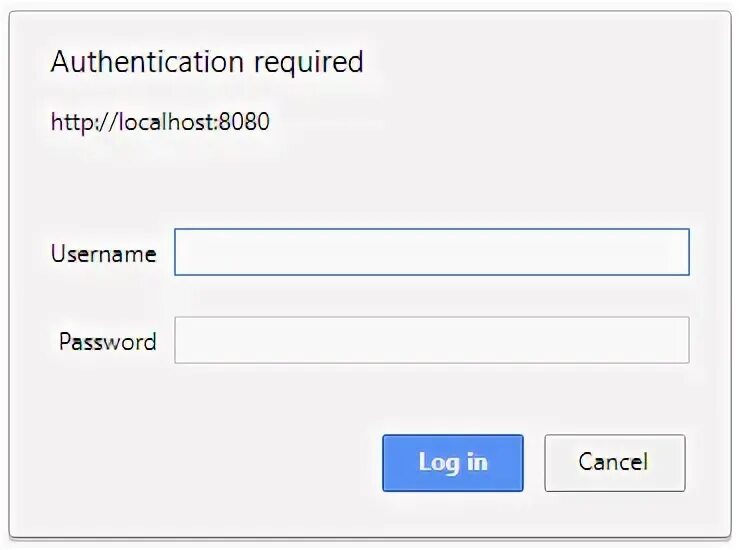
Task: Click the localhost:8080 URL line
Action: point(160,123)
